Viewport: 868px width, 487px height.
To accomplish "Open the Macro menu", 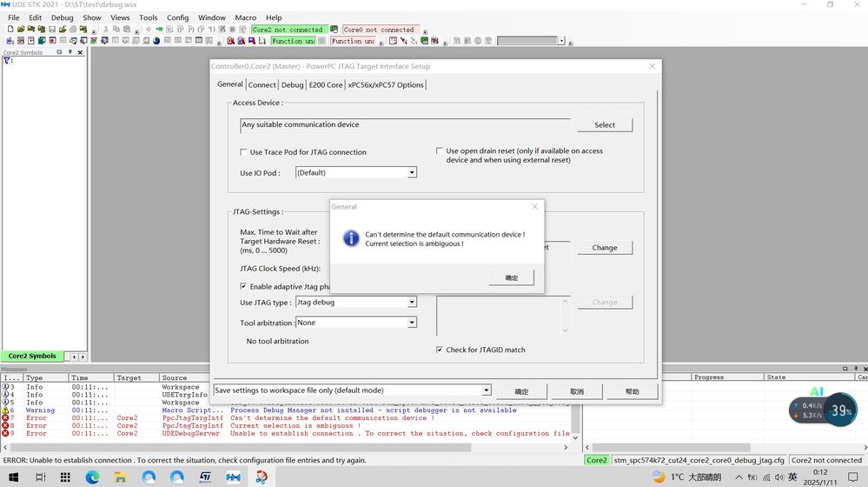I will [x=246, y=17].
